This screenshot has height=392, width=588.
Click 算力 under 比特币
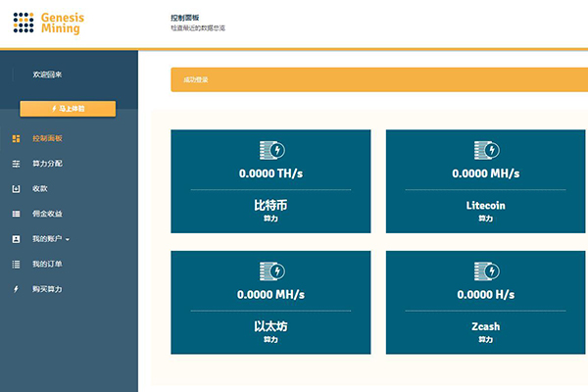[270, 219]
